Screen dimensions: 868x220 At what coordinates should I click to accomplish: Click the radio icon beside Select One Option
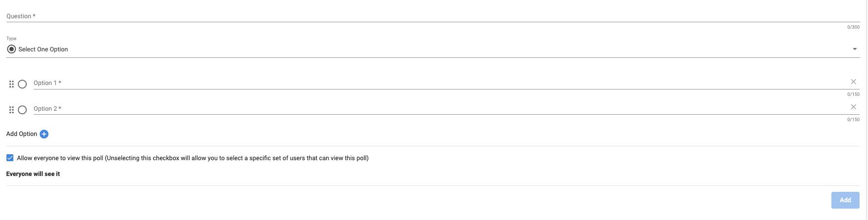click(x=11, y=49)
